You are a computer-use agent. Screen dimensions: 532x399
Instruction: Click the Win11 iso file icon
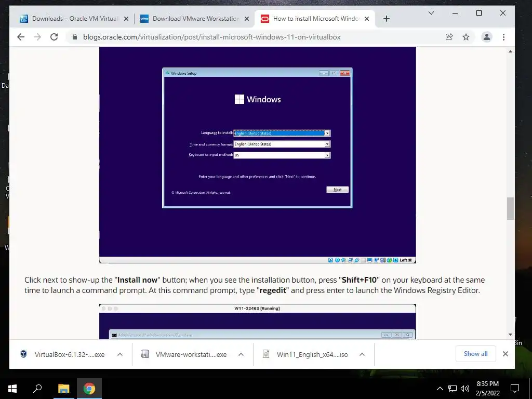pos(266,354)
